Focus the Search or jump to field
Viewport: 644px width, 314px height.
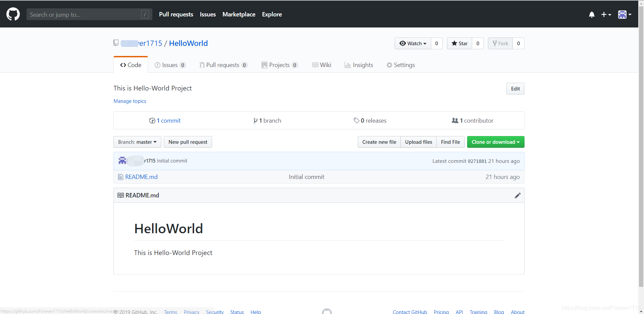click(x=89, y=14)
